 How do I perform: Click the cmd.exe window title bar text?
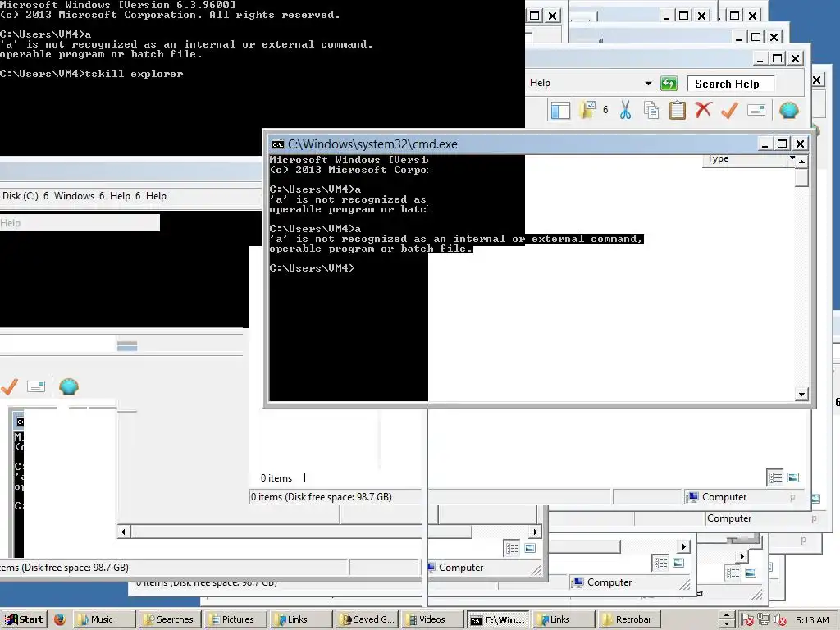click(373, 144)
